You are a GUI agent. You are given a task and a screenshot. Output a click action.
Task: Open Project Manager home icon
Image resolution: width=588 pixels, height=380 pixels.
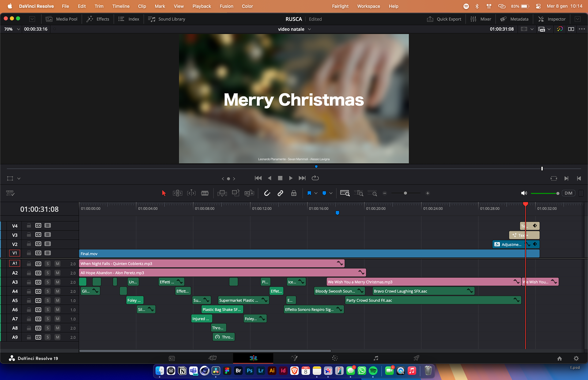560,358
